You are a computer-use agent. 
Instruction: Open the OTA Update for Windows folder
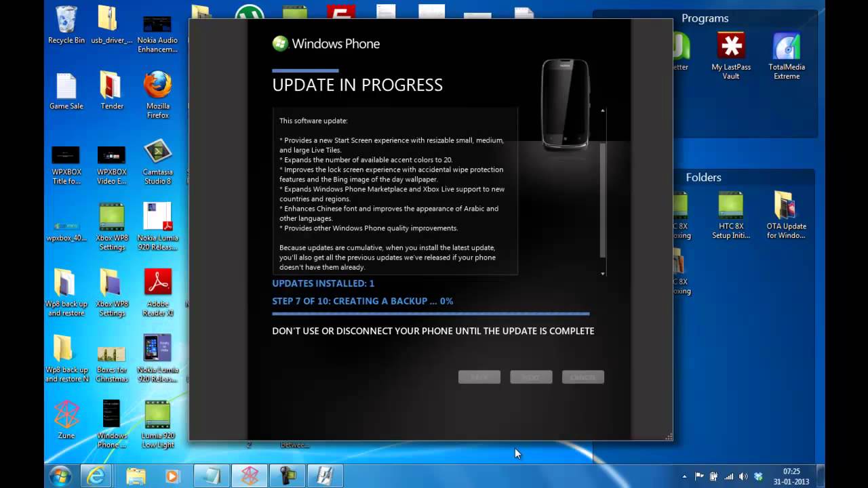(x=787, y=216)
